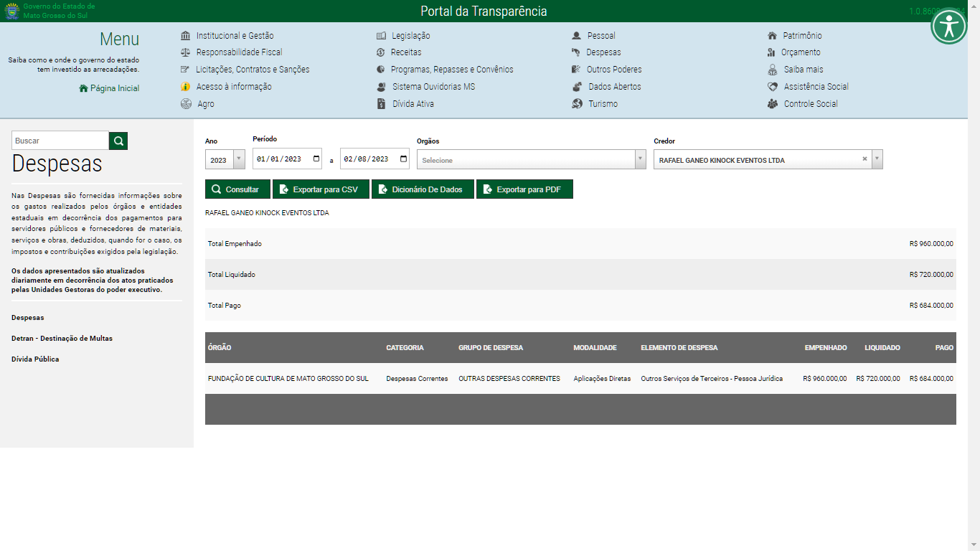Click the green search magnifier button
Viewport: 980px width, 551px height.
click(118, 141)
